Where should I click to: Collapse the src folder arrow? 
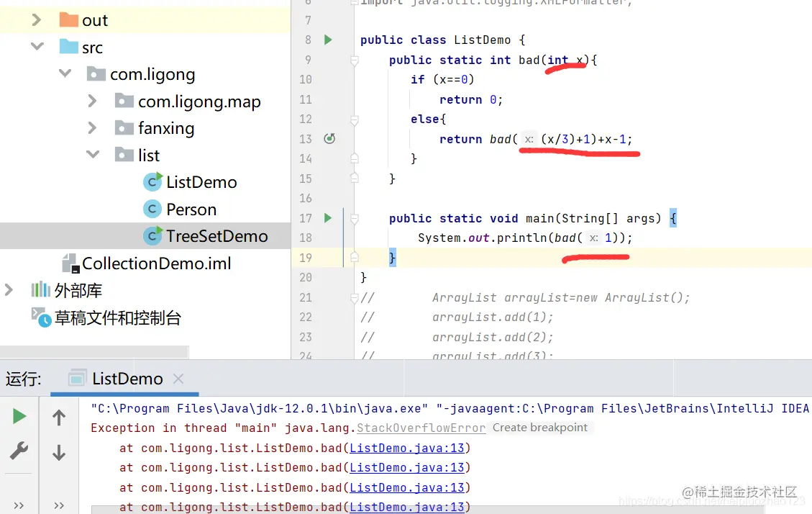pos(37,47)
